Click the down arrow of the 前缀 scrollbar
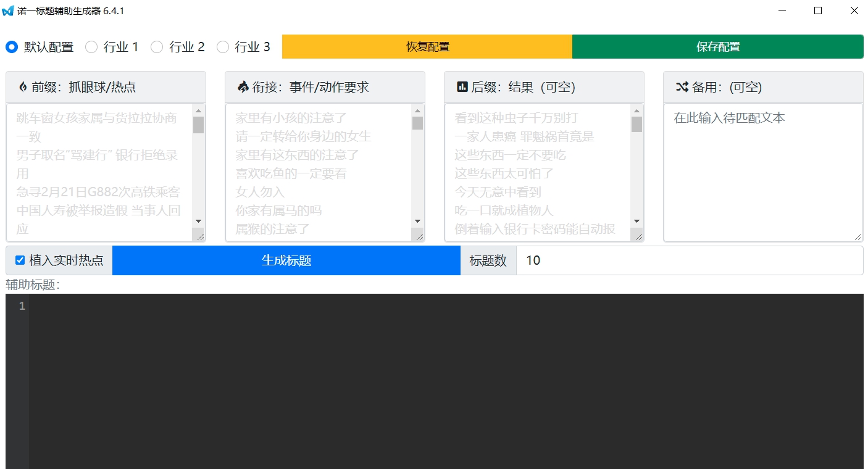This screenshot has width=868, height=469. (199, 222)
